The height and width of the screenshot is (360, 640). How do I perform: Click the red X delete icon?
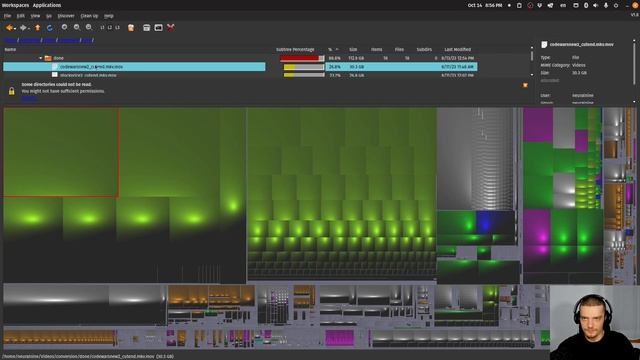pyautogui.click(x=171, y=28)
